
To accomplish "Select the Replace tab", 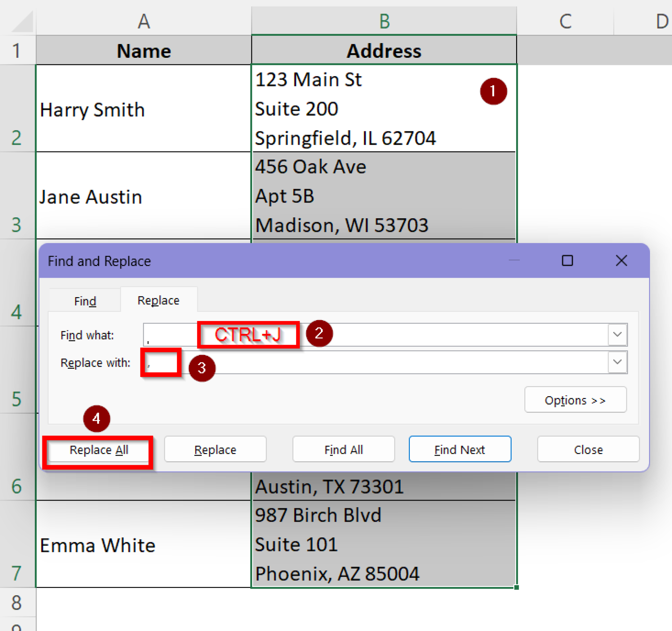I will click(158, 300).
